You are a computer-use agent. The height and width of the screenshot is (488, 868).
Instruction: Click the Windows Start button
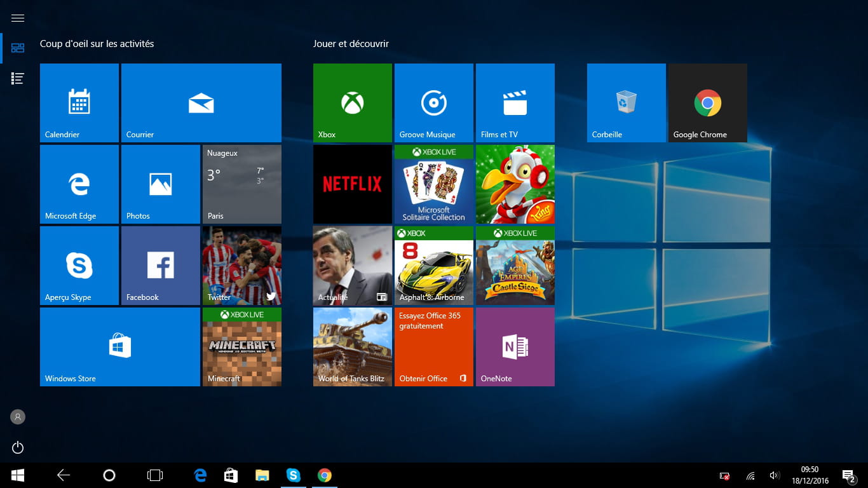tap(18, 475)
